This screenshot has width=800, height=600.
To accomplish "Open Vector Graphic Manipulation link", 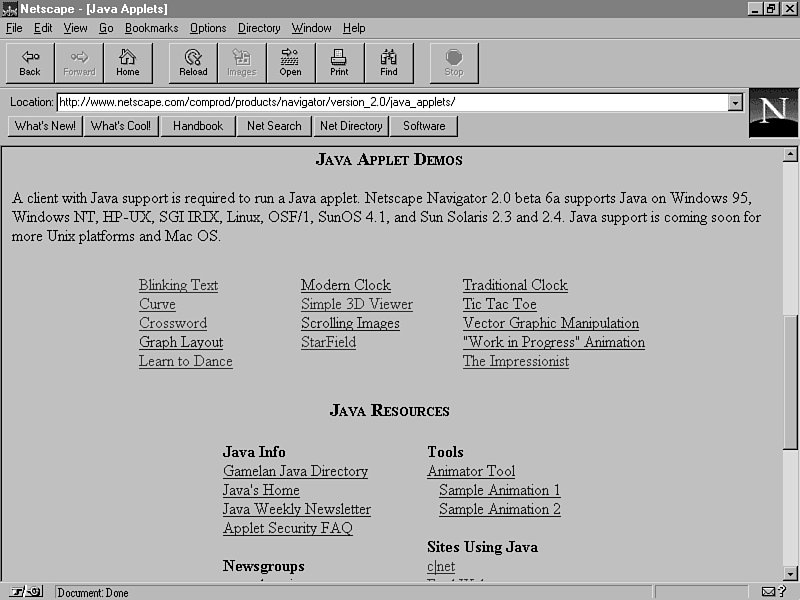I will click(551, 323).
